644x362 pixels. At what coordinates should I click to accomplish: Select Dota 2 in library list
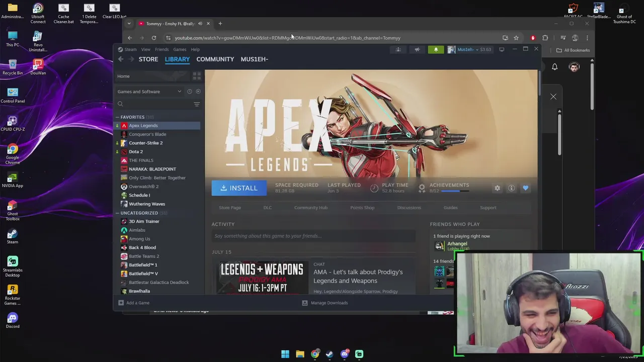coord(135,152)
